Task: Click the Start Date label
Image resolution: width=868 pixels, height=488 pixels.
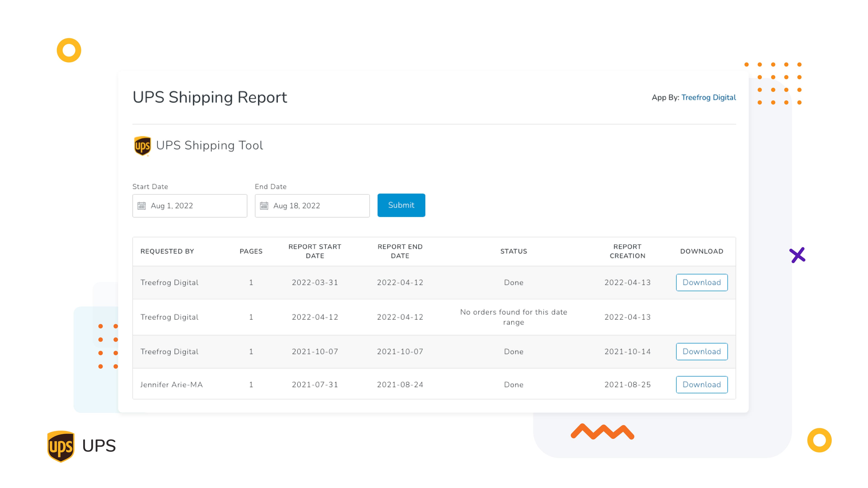Action: (150, 187)
